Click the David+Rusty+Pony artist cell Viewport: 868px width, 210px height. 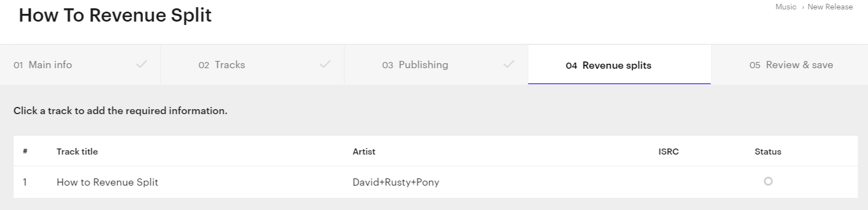(396, 182)
